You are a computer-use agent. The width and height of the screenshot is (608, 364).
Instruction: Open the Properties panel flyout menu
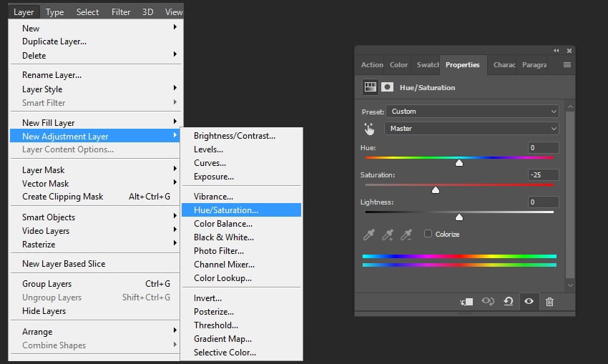pos(567,64)
